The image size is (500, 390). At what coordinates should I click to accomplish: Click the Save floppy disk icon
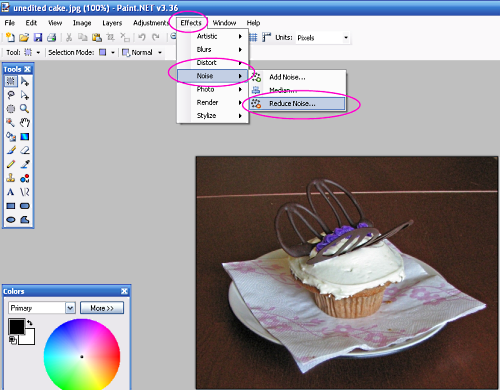point(38,37)
